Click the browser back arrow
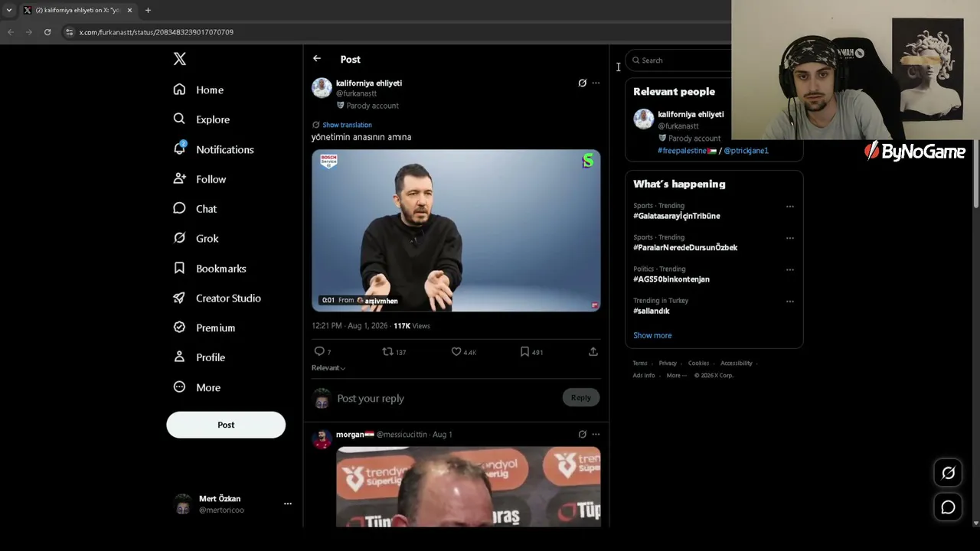The image size is (980, 551). tap(11, 32)
